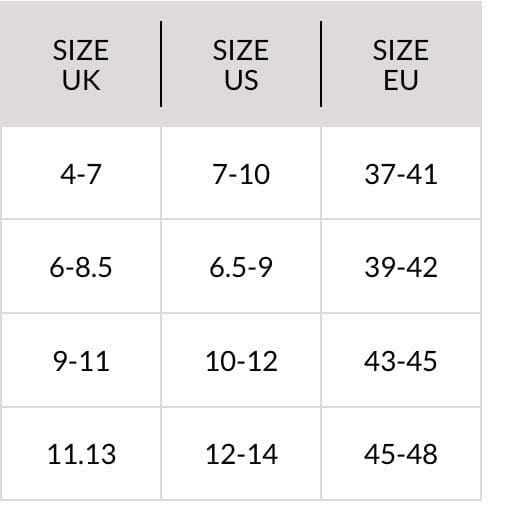Select the US size 7-10 cell
This screenshot has width=517, height=517.
241,173
